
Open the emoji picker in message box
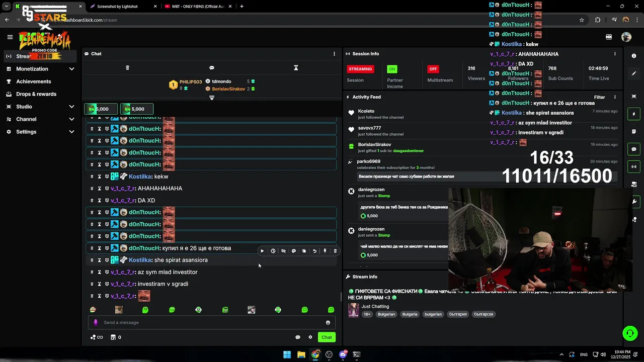pyautogui.click(x=328, y=323)
